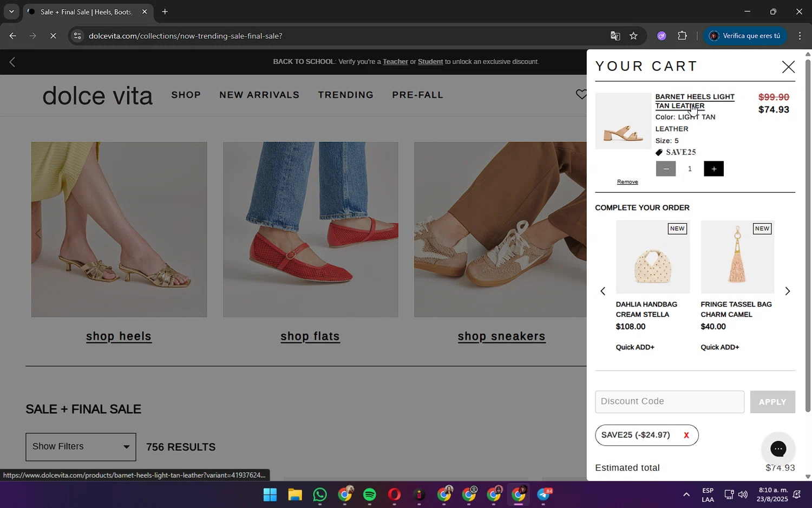Focus the Discount Code input field
This screenshot has width=812, height=508.
670,402
